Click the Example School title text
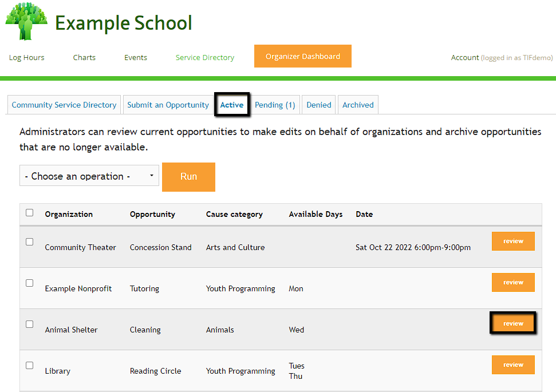The height and width of the screenshot is (392, 556). click(124, 23)
